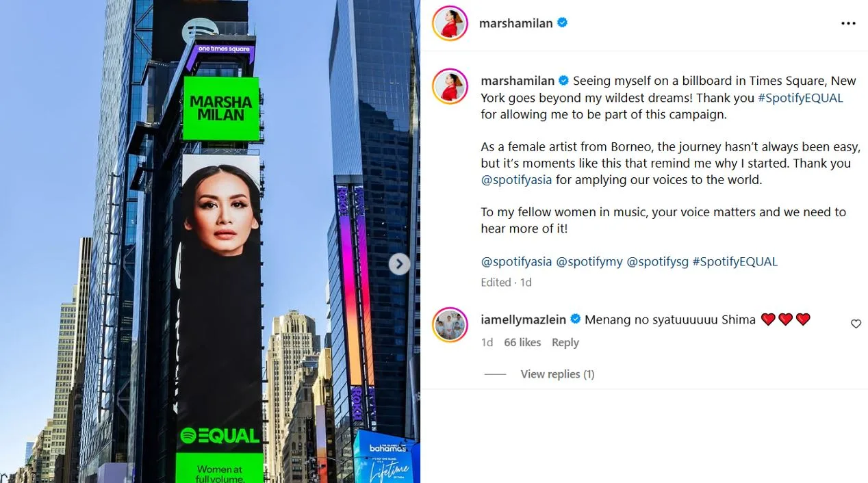Click verified badge beside caption username
This screenshot has width=868, height=483.
[x=564, y=80]
